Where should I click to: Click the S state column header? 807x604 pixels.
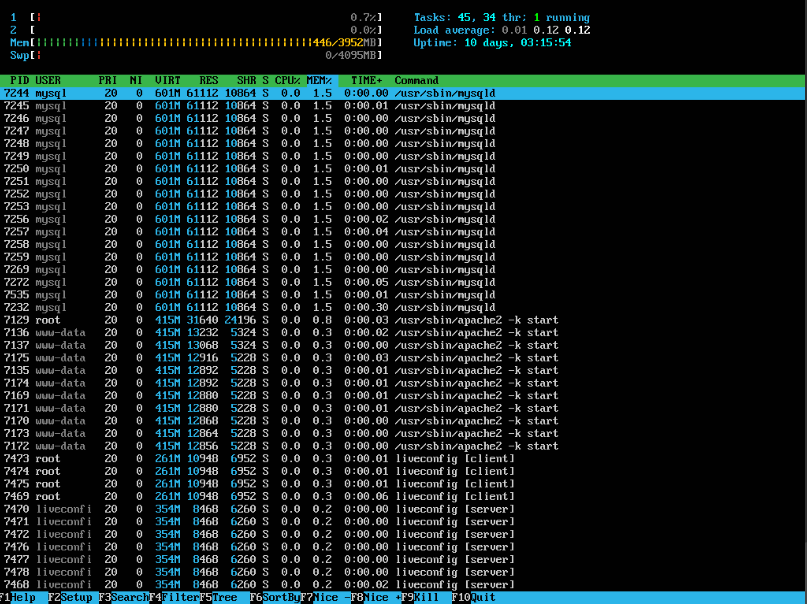pos(266,80)
